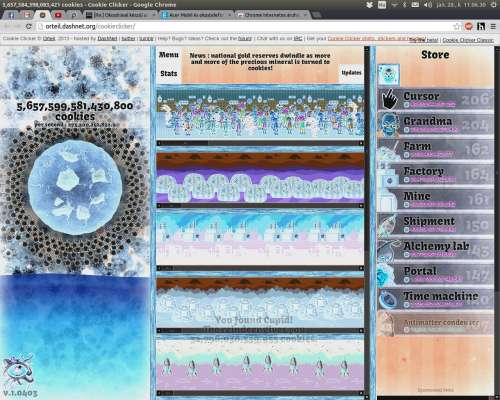Bookmark this page with the star icon
This screenshot has height=400, width=500.
457,26
